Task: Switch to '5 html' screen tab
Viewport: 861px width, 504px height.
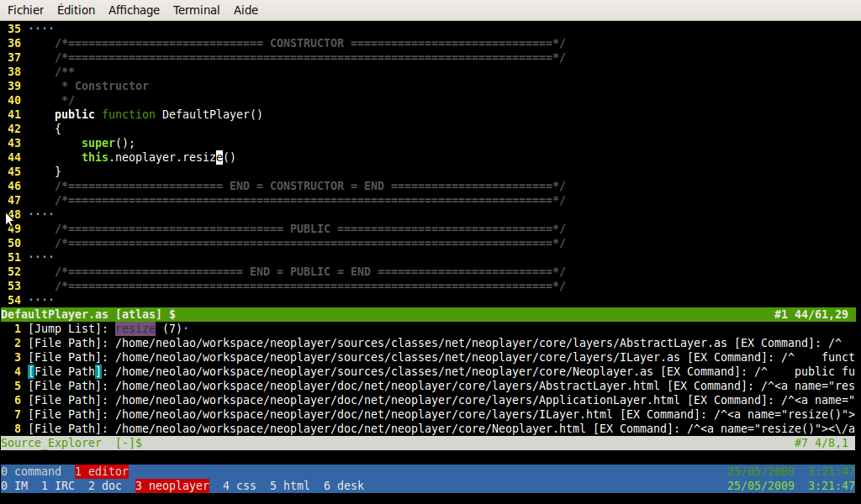Action: (290, 486)
